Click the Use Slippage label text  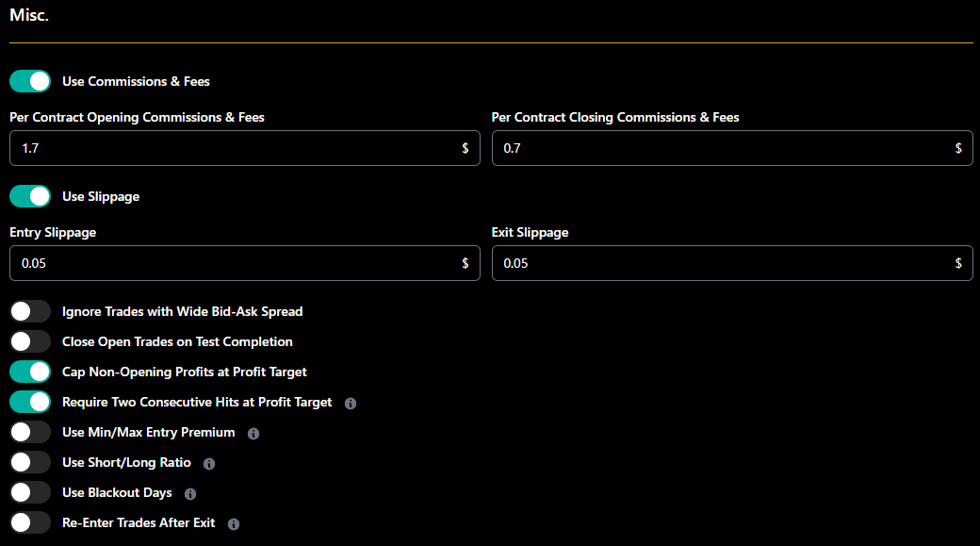pyautogui.click(x=101, y=196)
